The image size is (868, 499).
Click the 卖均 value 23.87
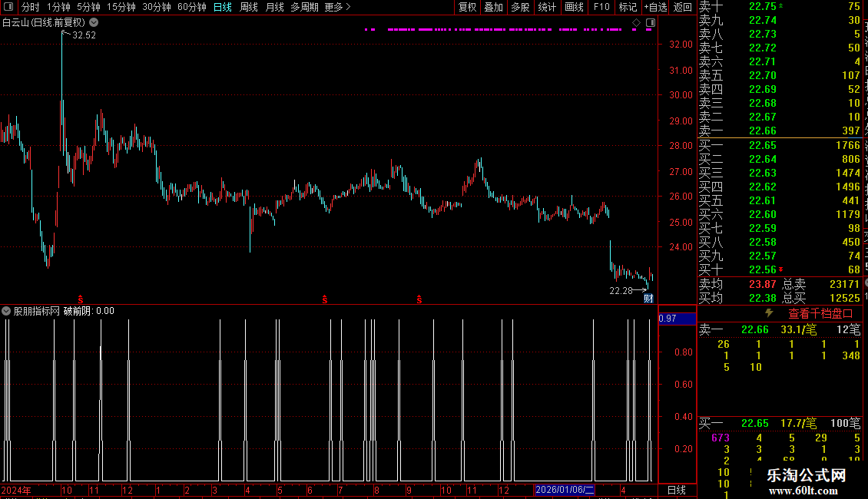763,284
